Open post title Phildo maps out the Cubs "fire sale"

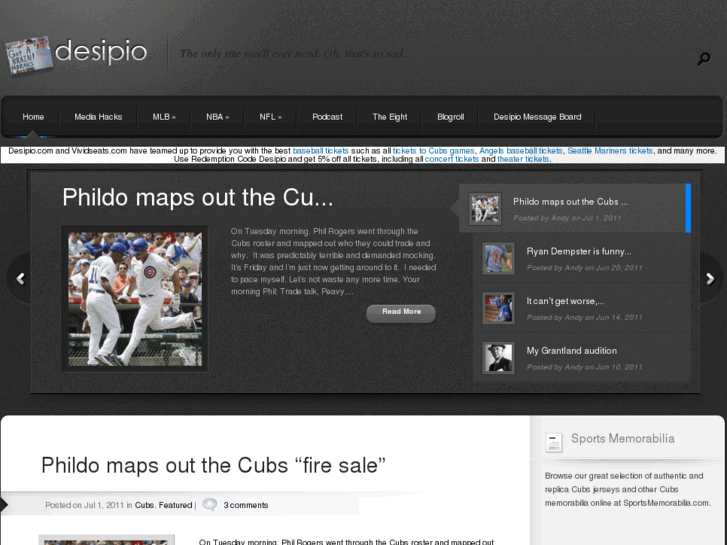214,465
